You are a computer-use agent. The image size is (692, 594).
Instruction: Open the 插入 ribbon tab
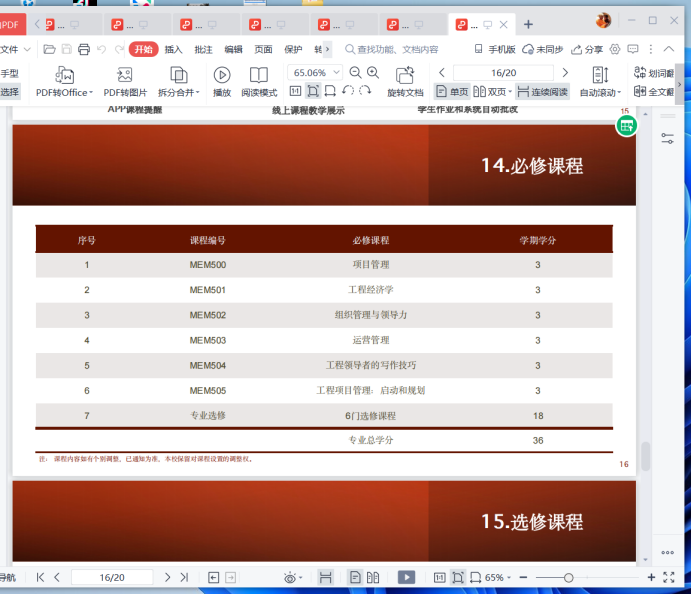click(x=173, y=49)
